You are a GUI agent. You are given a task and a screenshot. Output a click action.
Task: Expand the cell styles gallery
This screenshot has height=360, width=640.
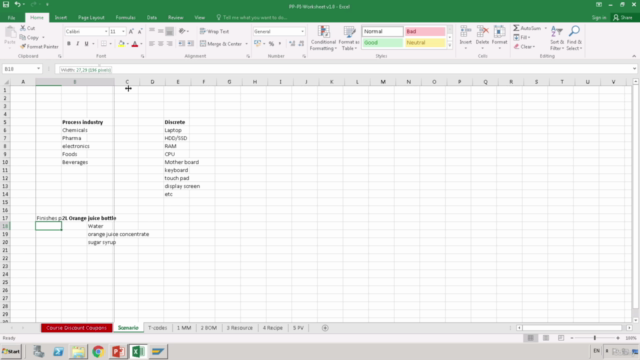(450, 45)
